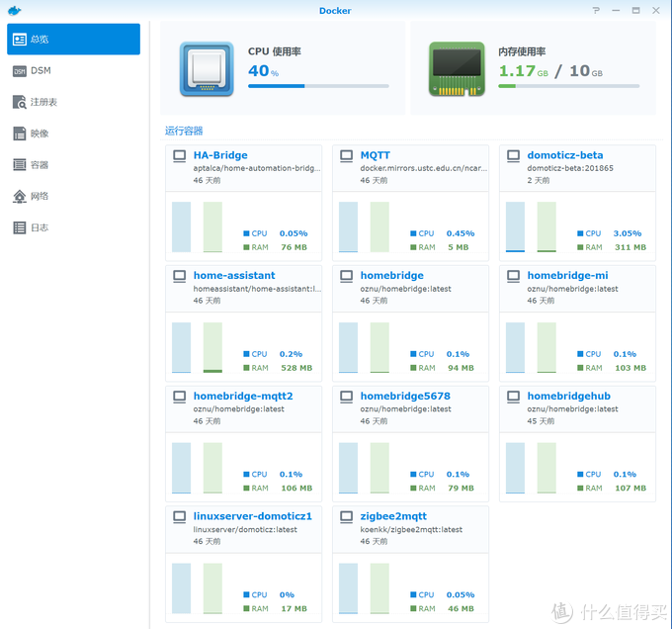Switch to the 容器 container section
This screenshot has width=672, height=629.
[x=74, y=165]
